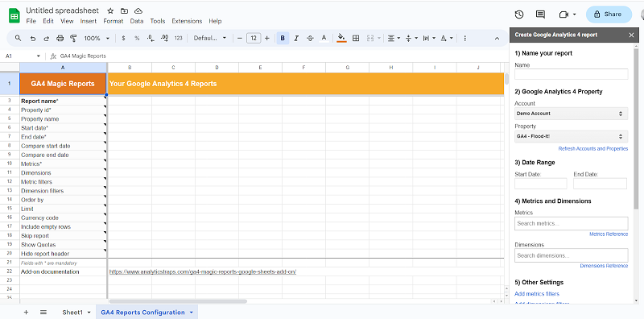Add a new sheet with plus
This screenshot has height=319, width=644.
click(27, 313)
